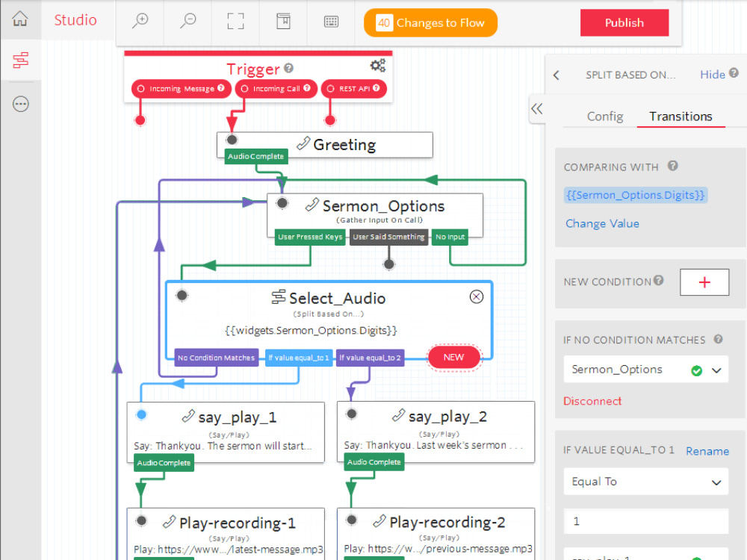Click the Incoming Call help icon
The height and width of the screenshot is (560, 747).
point(307,88)
